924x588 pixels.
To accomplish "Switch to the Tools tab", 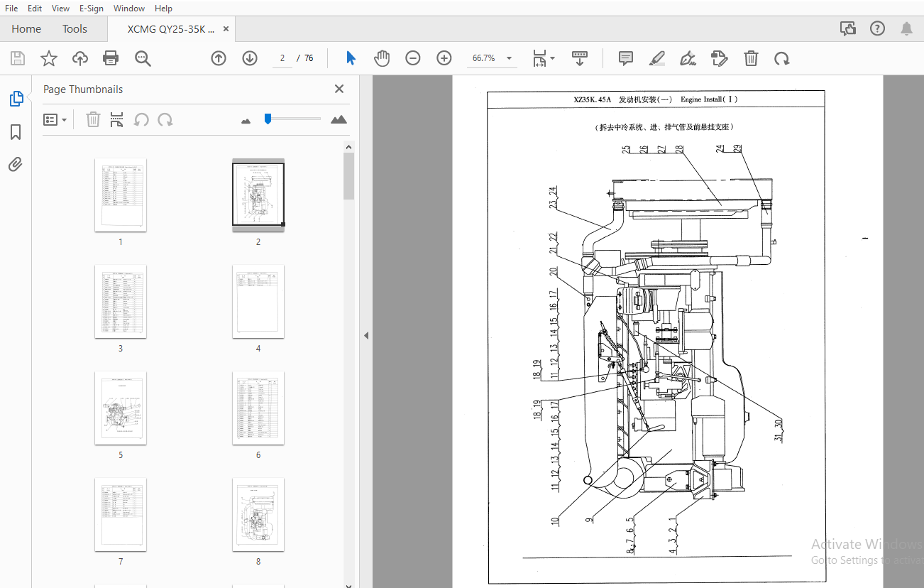I will [75, 29].
